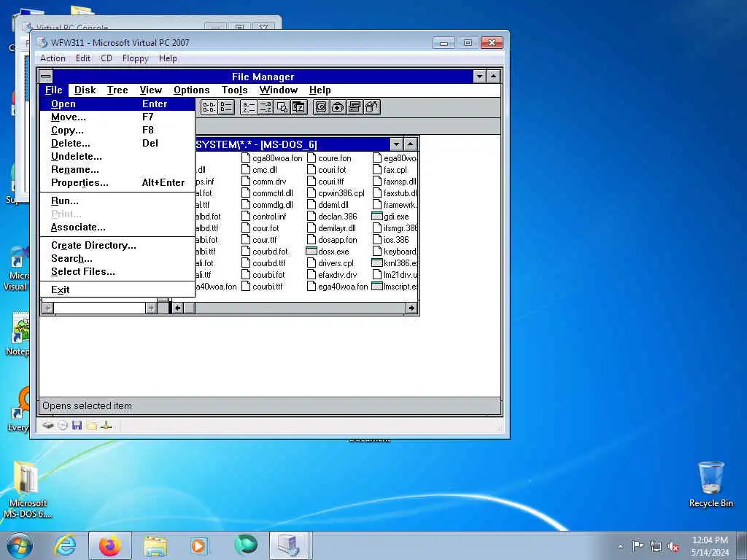Screen dimensions: 747x560
Task: Click network adapter icon in Virtual PC status bar
Action: [x=107, y=425]
